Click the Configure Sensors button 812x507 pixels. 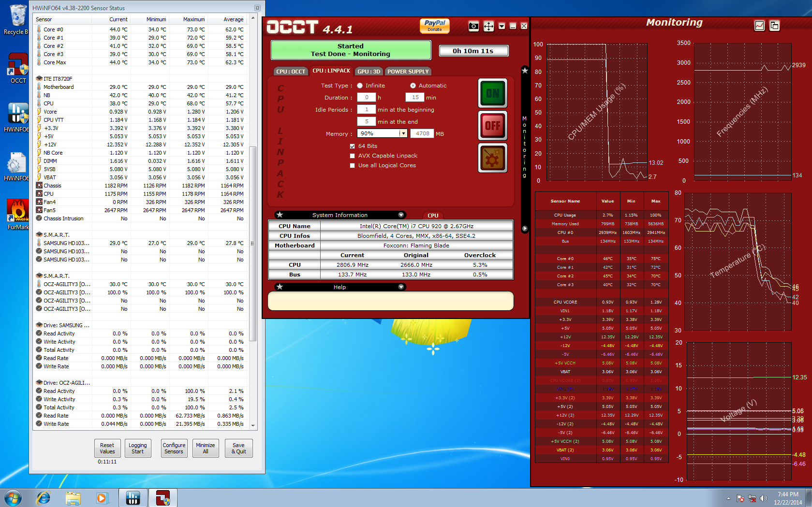point(174,448)
